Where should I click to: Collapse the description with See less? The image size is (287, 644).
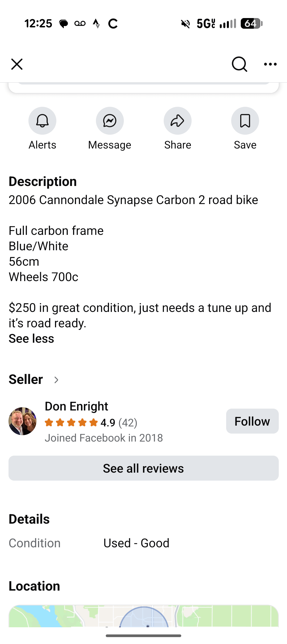[x=31, y=339]
